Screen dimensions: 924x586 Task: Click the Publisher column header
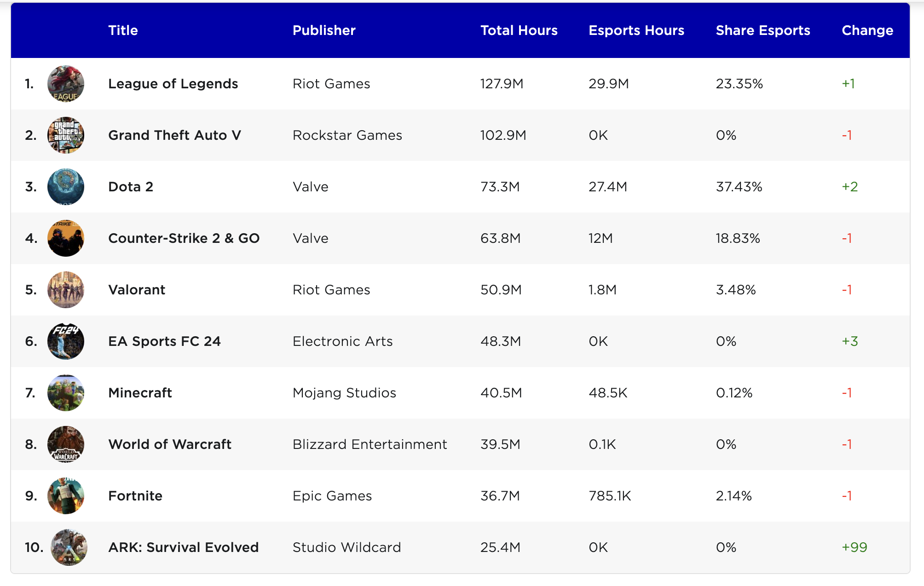tap(324, 30)
